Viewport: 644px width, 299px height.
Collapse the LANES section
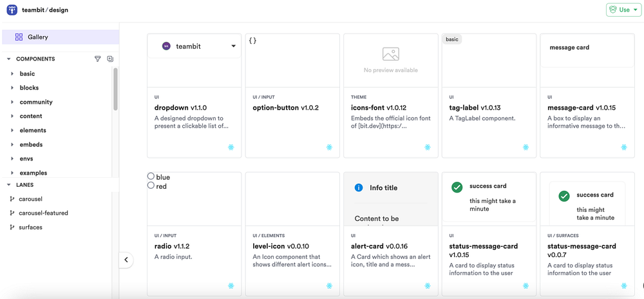click(9, 185)
